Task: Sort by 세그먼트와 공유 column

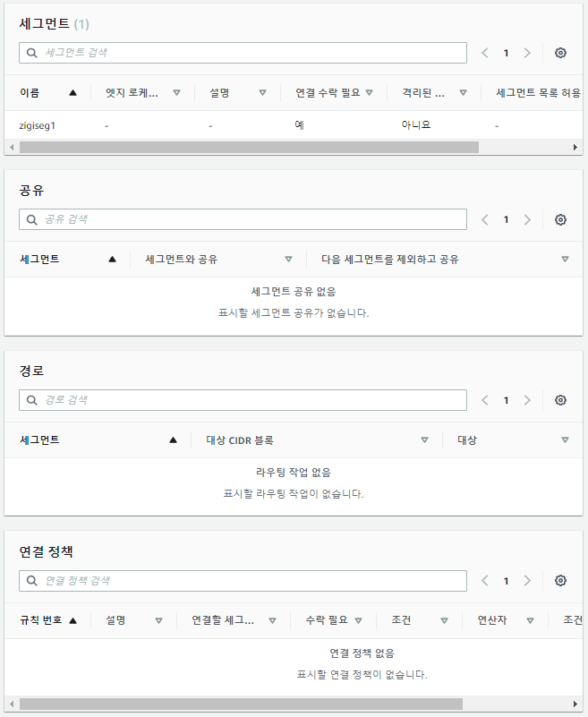Action: tap(218, 260)
